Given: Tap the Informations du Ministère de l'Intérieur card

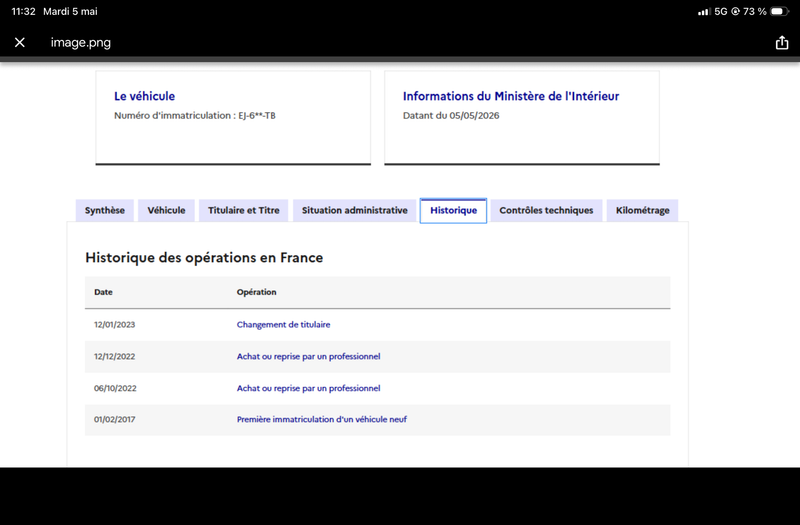Looking at the screenshot, I should click(x=522, y=118).
